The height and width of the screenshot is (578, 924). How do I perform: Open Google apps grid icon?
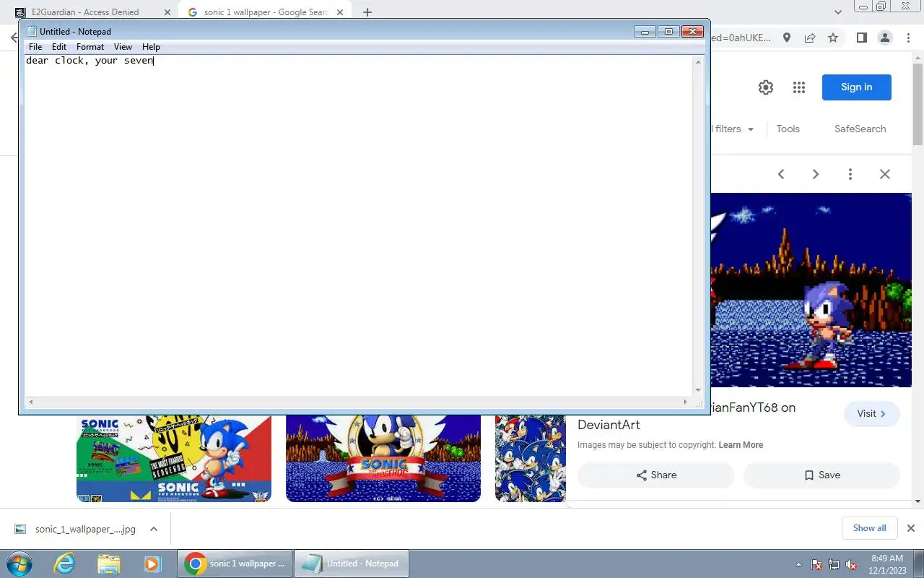coord(798,87)
